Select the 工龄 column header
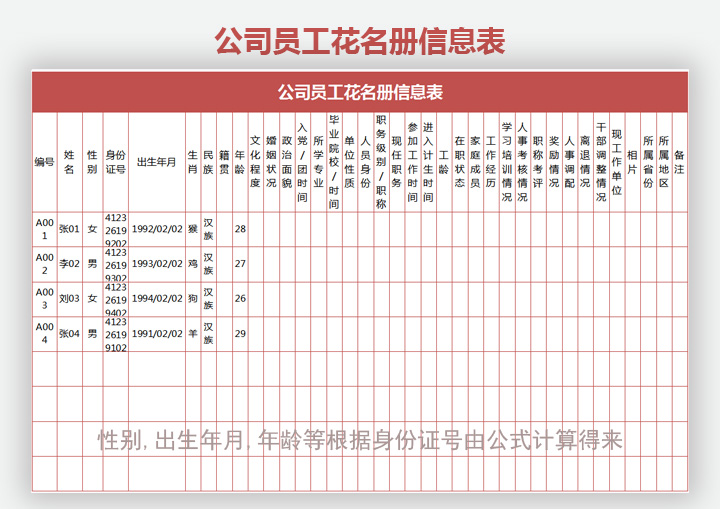 [x=444, y=162]
